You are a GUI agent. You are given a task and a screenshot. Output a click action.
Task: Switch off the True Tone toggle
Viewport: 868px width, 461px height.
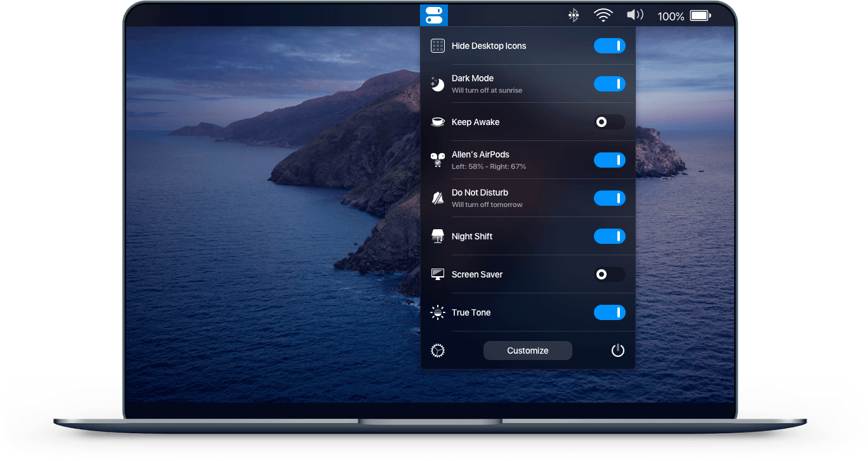click(x=609, y=312)
